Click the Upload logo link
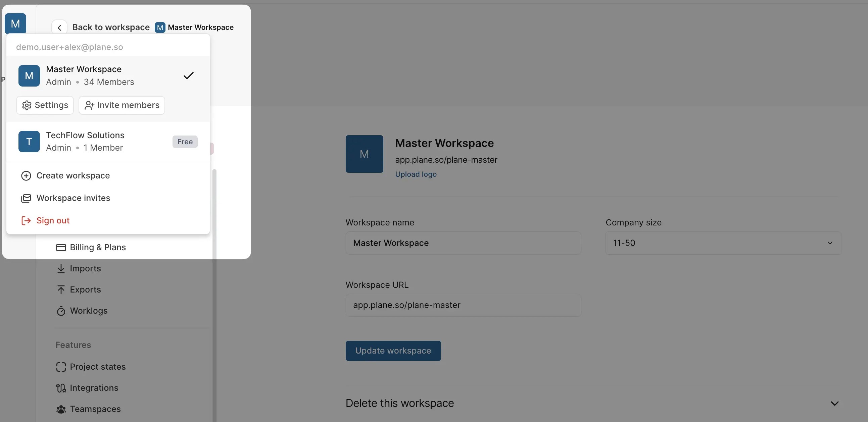The image size is (868, 422). (416, 174)
